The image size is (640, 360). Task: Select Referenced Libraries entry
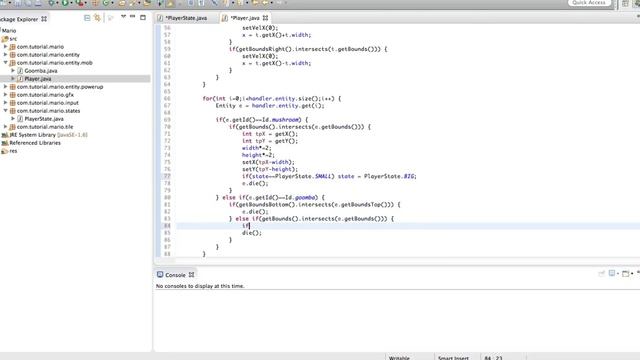point(35,143)
